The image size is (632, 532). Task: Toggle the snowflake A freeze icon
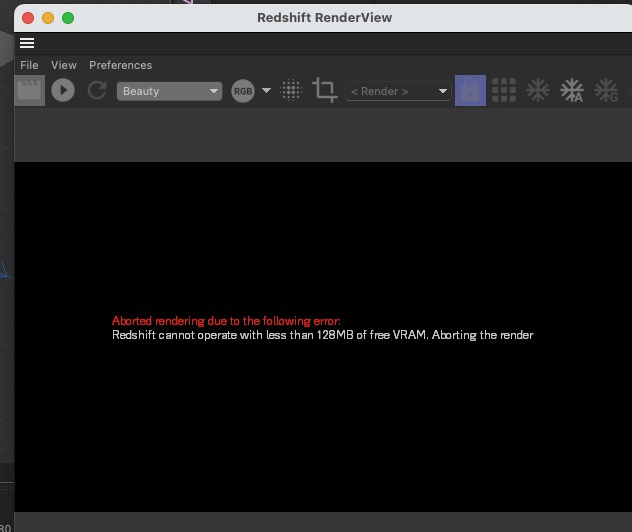coord(572,90)
